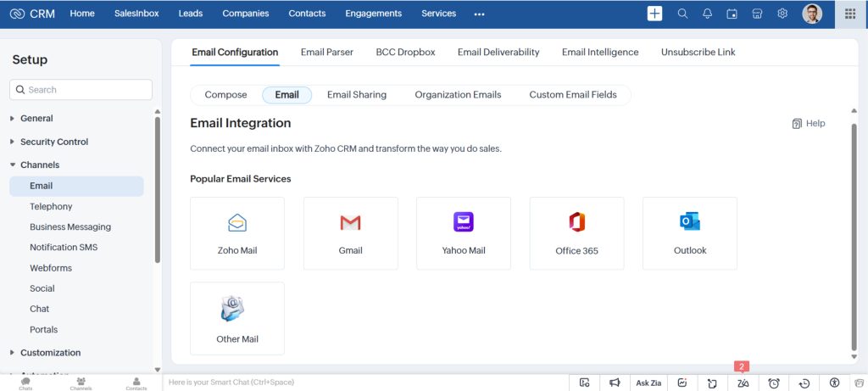Open the marketplace store icon
The height and width of the screenshot is (391, 868).
[x=757, y=14]
